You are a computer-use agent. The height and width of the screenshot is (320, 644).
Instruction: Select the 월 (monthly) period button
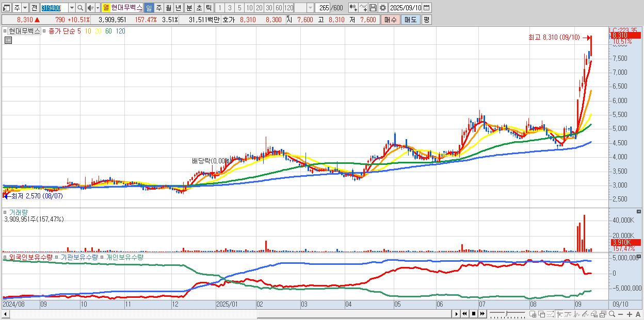click(x=168, y=8)
